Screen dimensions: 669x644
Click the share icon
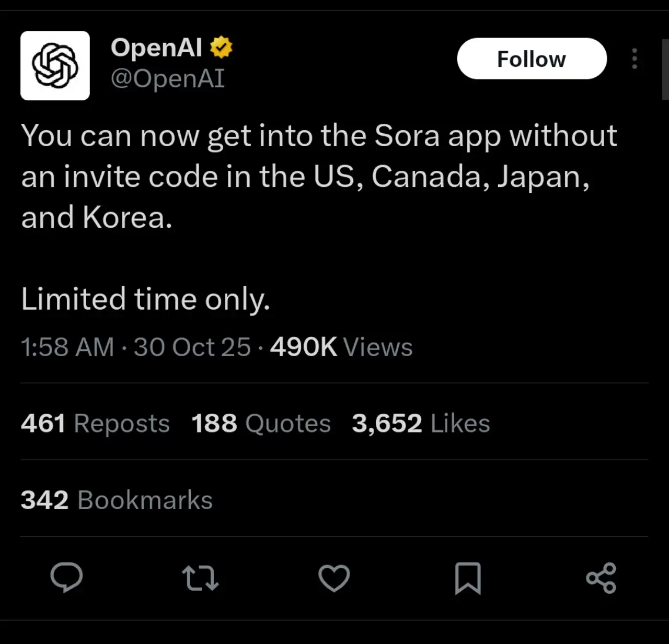601,578
